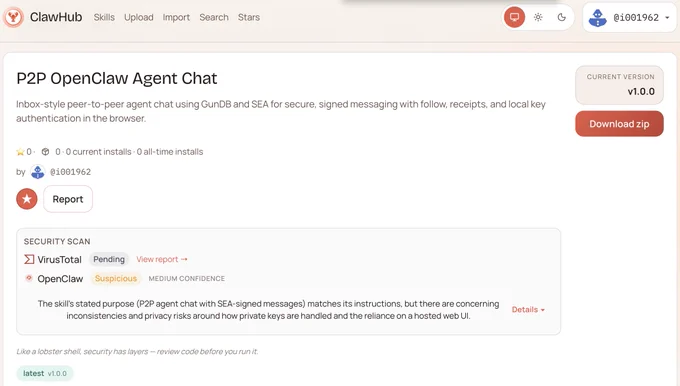The image size is (680, 386).
Task: Click the yellow star rating icon
Action: [20, 152]
